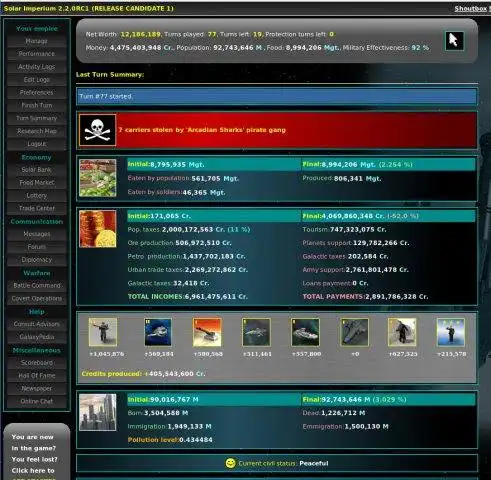The image size is (491, 480).
Task: Open Online Chat
Action: tap(37, 401)
